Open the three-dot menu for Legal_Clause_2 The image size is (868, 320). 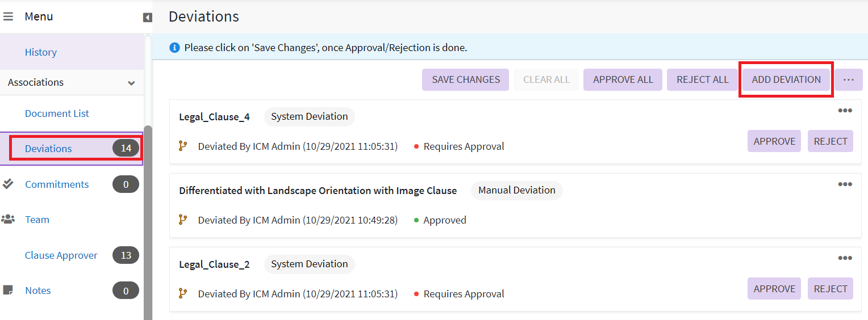tap(845, 258)
